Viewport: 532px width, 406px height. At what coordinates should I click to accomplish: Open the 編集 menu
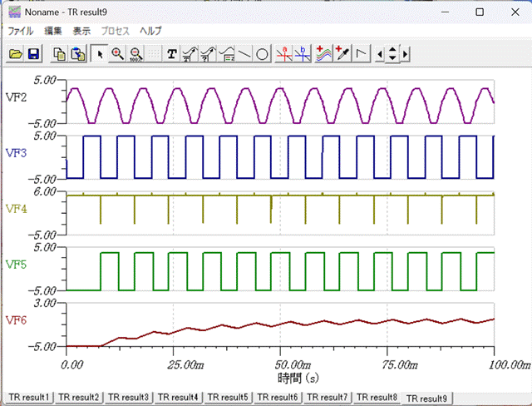coord(53,31)
